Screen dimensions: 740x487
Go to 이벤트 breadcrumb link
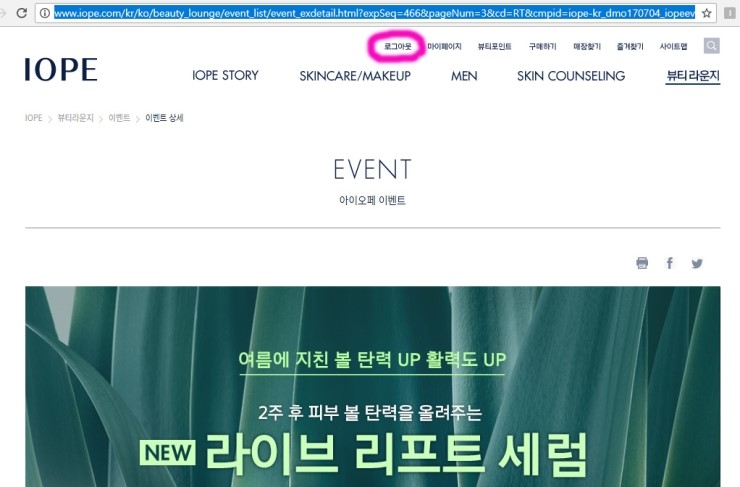[x=119, y=118]
